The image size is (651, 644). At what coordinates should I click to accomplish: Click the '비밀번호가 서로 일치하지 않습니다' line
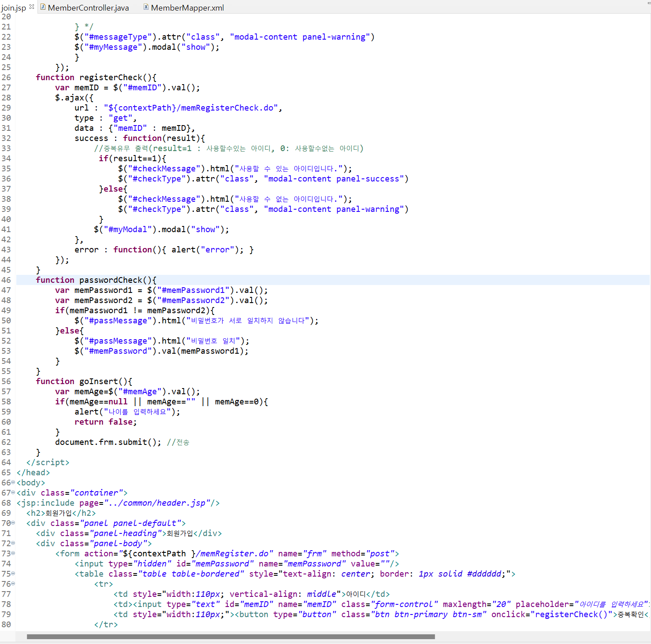pyautogui.click(x=197, y=321)
